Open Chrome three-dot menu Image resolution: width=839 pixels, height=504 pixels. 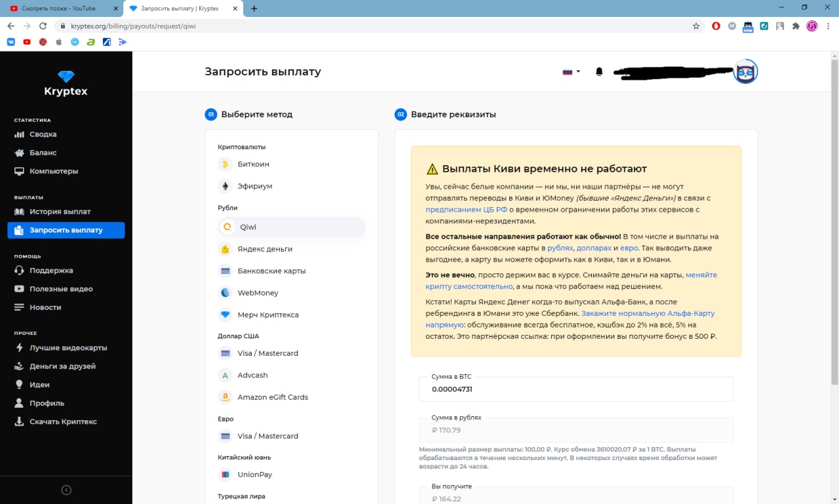829,26
